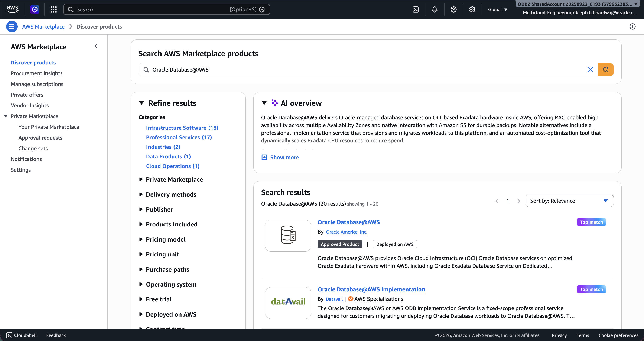Filter by Professional Services (17)

pyautogui.click(x=179, y=137)
